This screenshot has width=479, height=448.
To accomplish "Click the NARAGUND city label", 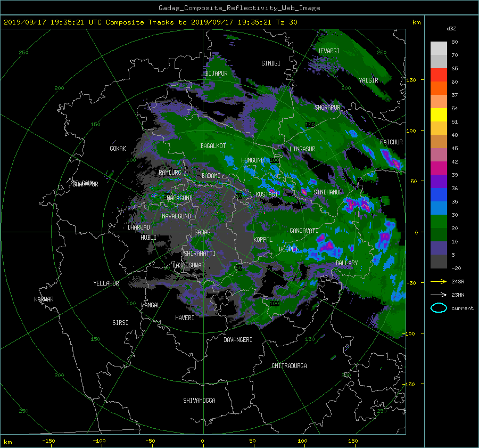I will (x=180, y=198).
